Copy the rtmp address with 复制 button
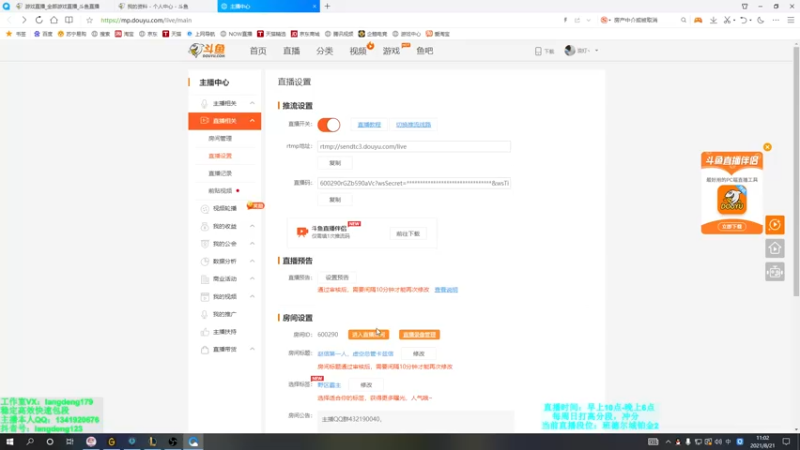The image size is (800, 450). coord(335,163)
